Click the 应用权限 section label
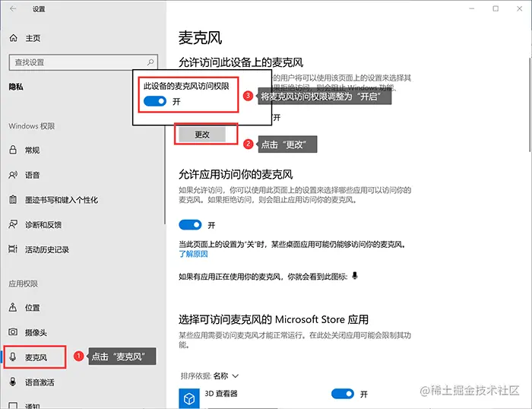 [x=23, y=284]
